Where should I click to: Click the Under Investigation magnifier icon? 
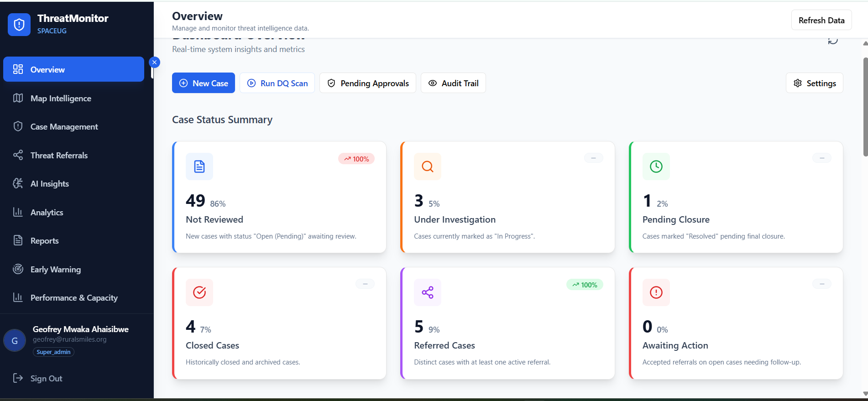pyautogui.click(x=428, y=167)
